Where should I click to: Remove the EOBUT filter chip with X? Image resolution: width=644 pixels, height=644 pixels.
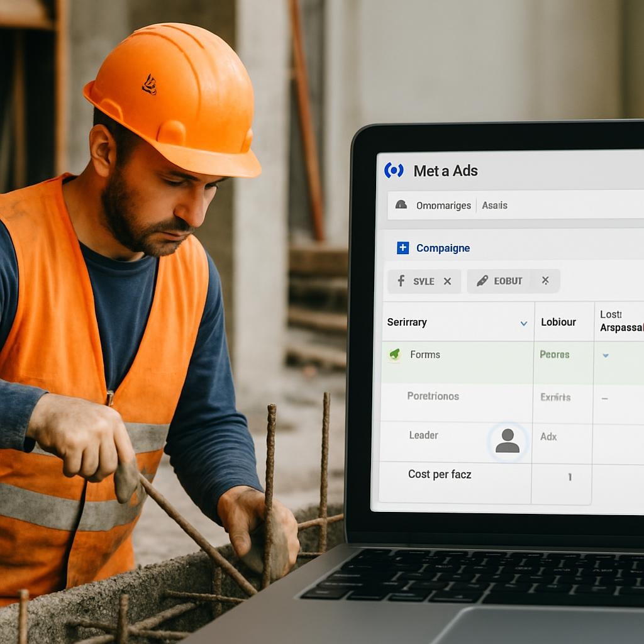[545, 280]
